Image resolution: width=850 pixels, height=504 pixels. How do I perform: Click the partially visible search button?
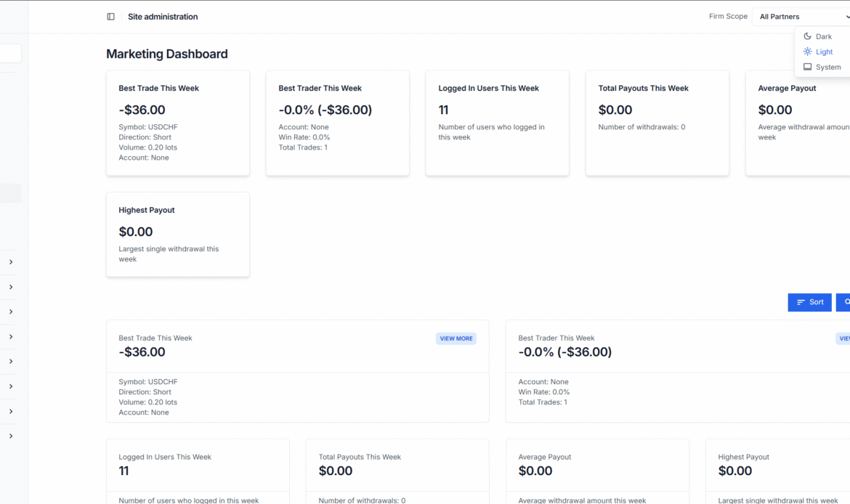click(844, 302)
